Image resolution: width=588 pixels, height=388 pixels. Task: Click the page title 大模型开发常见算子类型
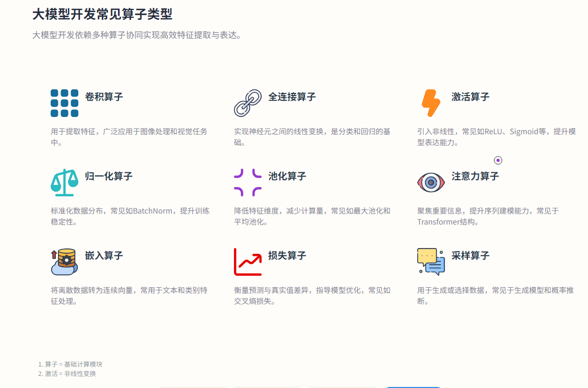click(x=102, y=15)
